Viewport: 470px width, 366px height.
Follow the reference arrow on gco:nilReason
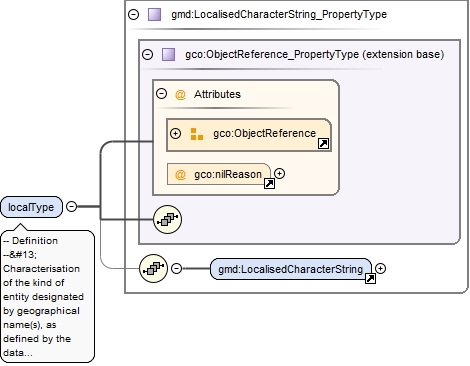point(269,184)
